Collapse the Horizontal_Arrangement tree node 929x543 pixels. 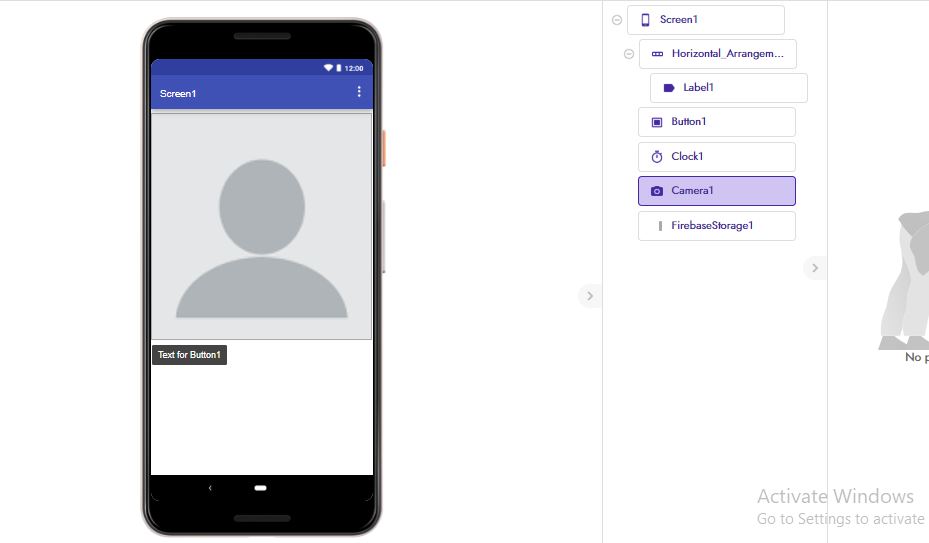(x=629, y=54)
